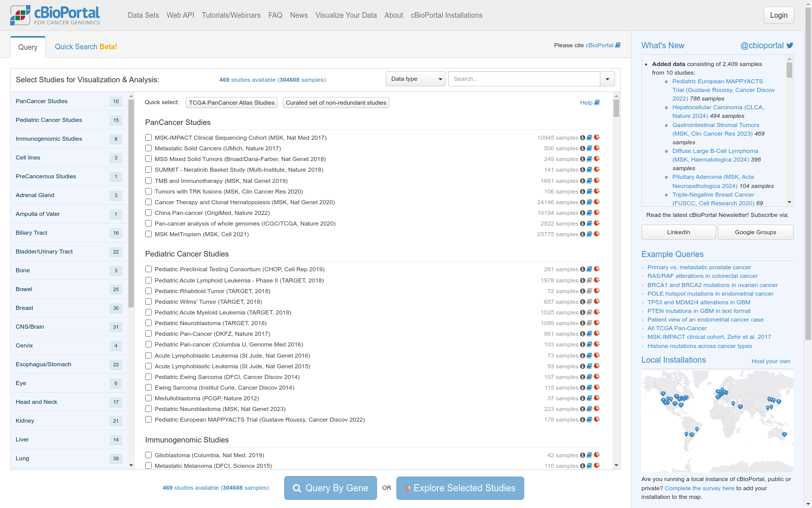Open BRCA1 and BRCA2 mutations example query
This screenshot has height=508, width=812.
(x=713, y=285)
